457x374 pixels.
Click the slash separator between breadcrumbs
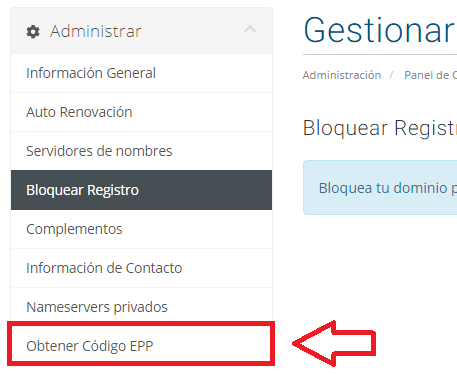(x=392, y=75)
